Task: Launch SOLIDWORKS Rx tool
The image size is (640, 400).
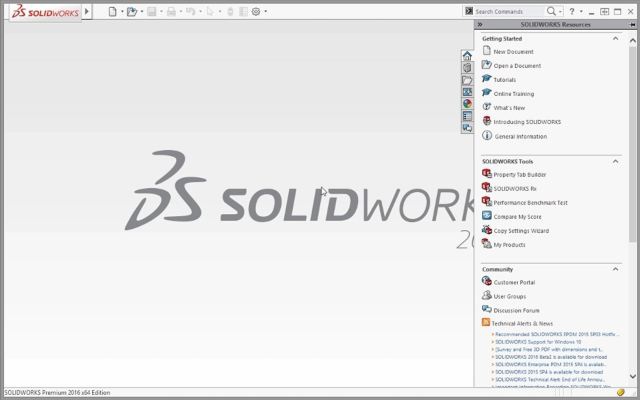Action: point(515,189)
